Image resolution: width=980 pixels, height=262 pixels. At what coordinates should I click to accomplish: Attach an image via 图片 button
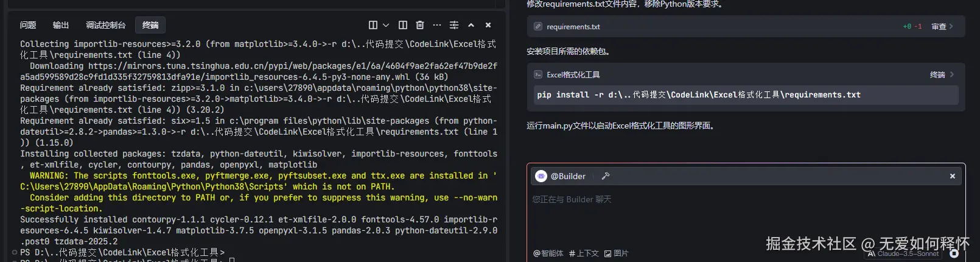coord(616,253)
